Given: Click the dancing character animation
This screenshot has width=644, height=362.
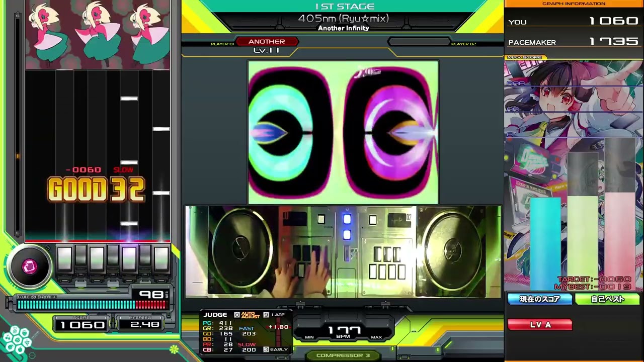Looking at the screenshot, I should coord(98,35).
